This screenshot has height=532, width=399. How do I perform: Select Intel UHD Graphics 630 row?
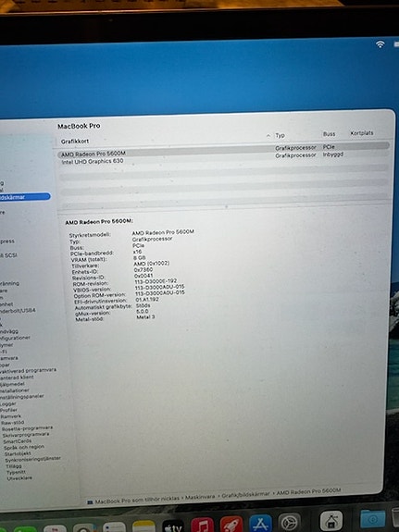pos(223,158)
